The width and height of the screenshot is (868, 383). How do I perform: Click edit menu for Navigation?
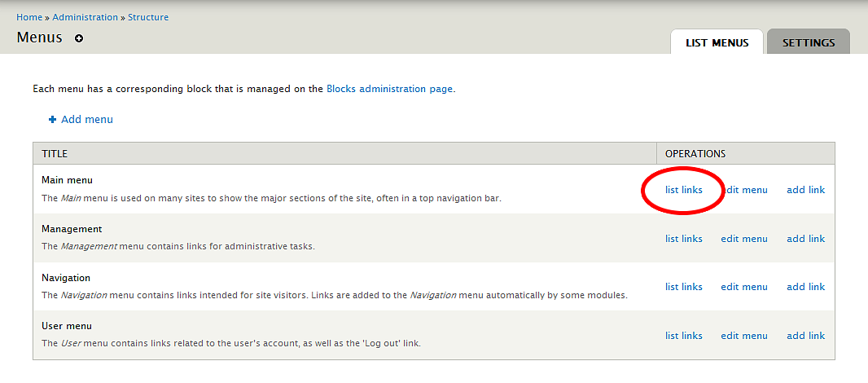(x=744, y=287)
